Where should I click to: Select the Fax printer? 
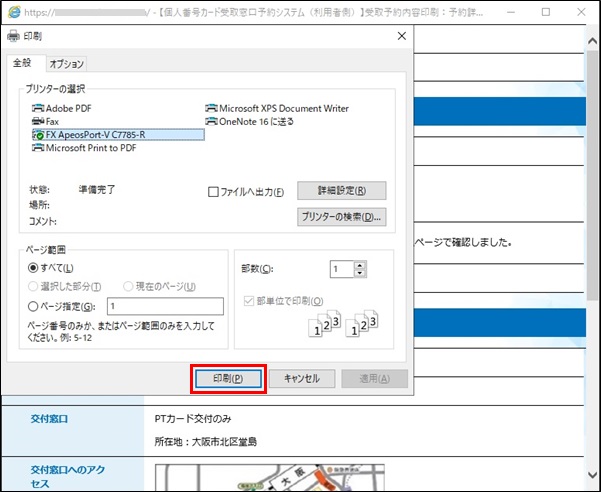[x=52, y=121]
